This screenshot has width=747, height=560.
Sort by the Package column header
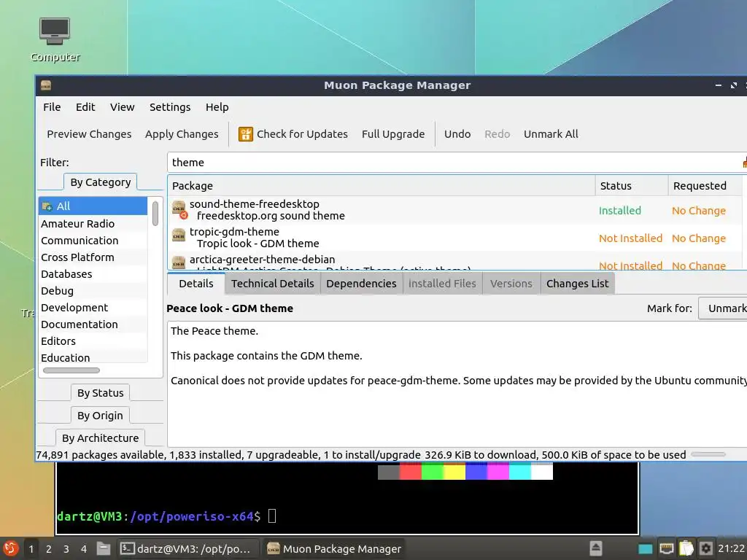point(381,186)
